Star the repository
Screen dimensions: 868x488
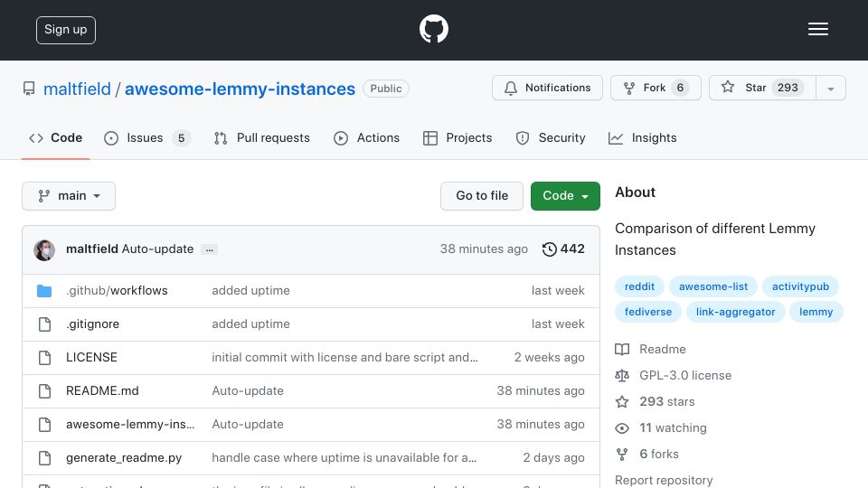point(762,88)
